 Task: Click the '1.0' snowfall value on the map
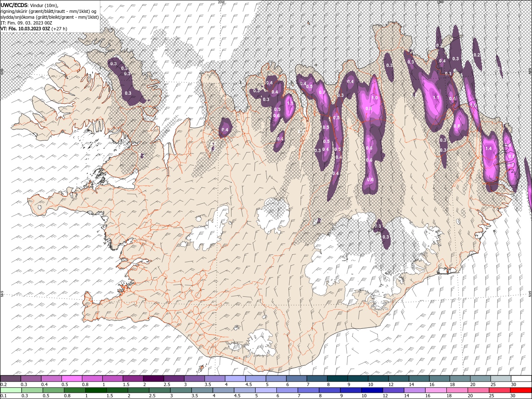tap(374, 98)
